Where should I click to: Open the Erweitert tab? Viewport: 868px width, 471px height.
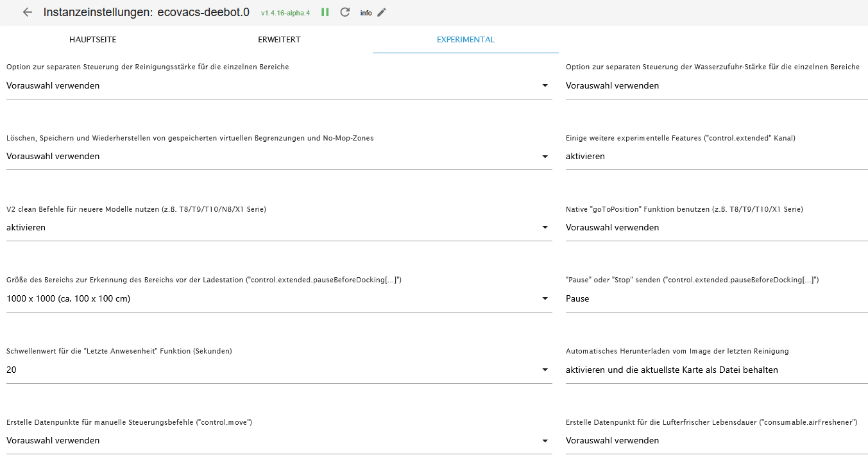click(279, 40)
